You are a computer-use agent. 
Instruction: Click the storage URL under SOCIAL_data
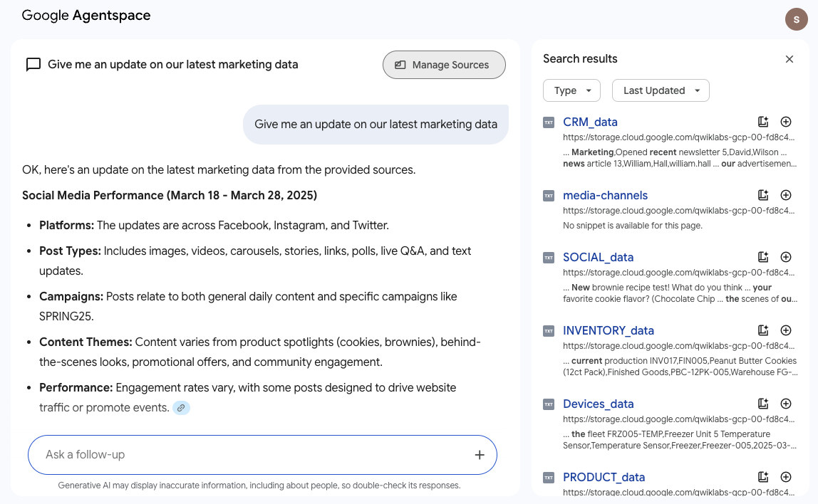[x=679, y=273]
